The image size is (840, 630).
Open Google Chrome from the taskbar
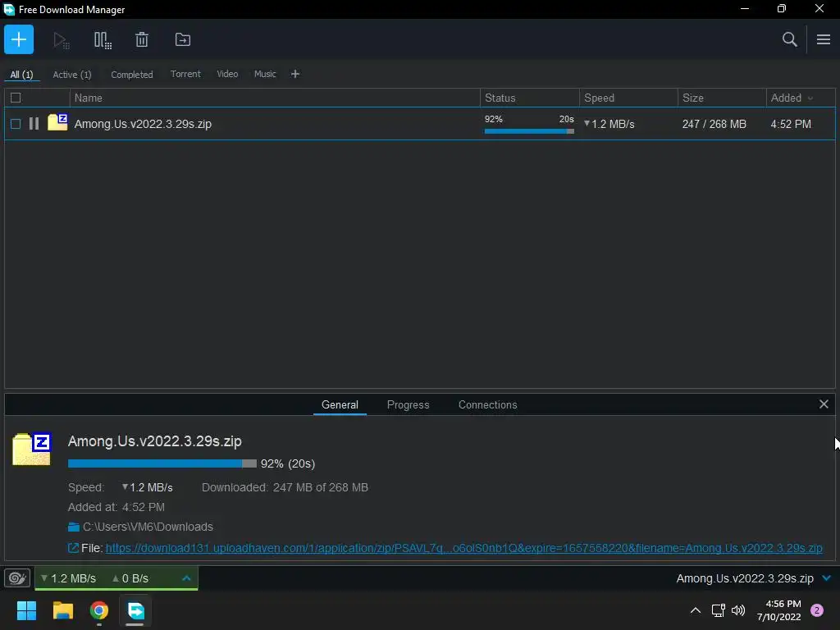coord(99,610)
